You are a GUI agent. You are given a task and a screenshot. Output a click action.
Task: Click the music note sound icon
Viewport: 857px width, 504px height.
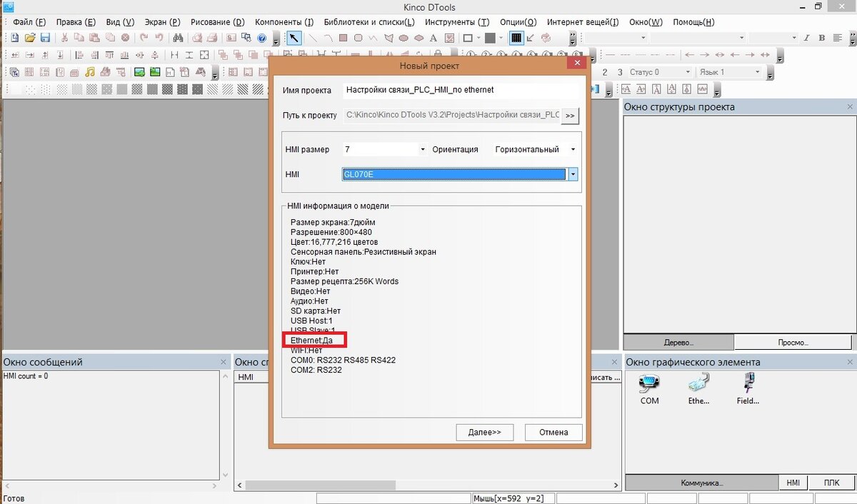90,72
